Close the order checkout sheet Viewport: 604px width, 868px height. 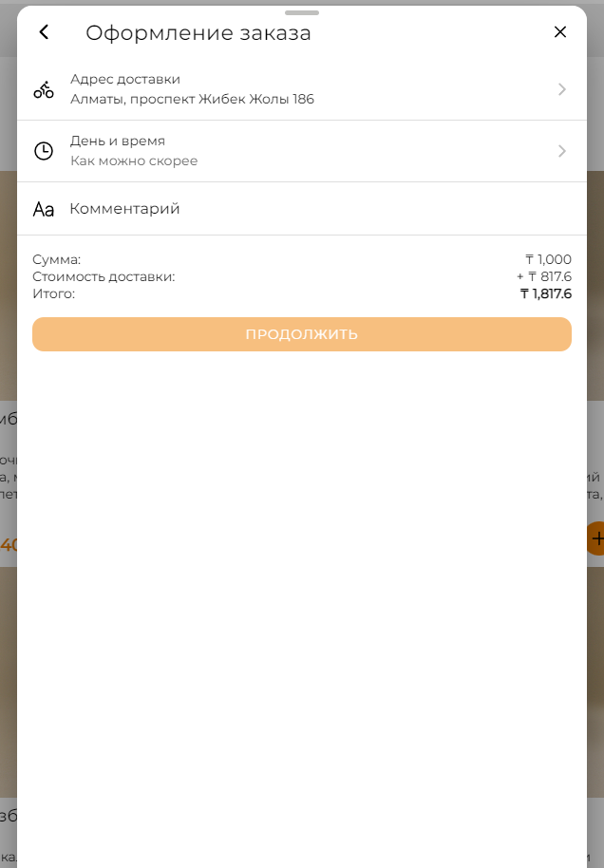pos(560,32)
